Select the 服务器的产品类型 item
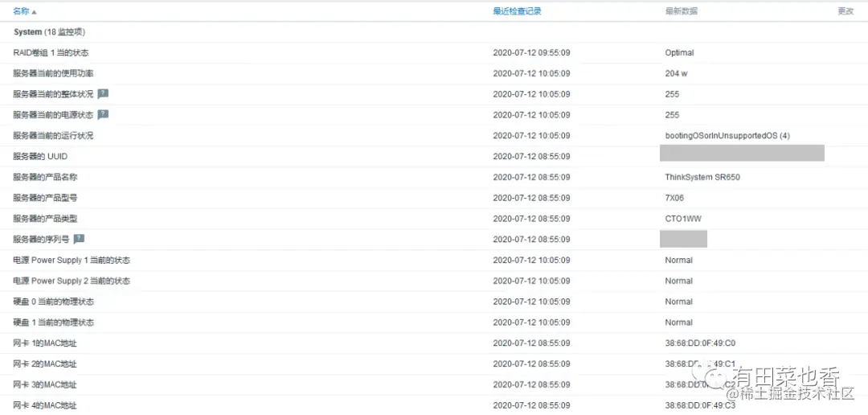Viewport: 868px width, 415px height. 45,218
